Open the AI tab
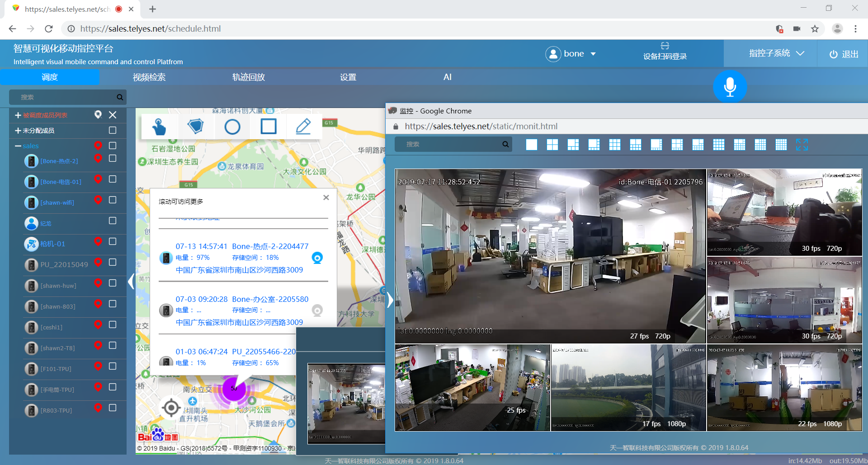The height and width of the screenshot is (465, 868). click(x=448, y=77)
